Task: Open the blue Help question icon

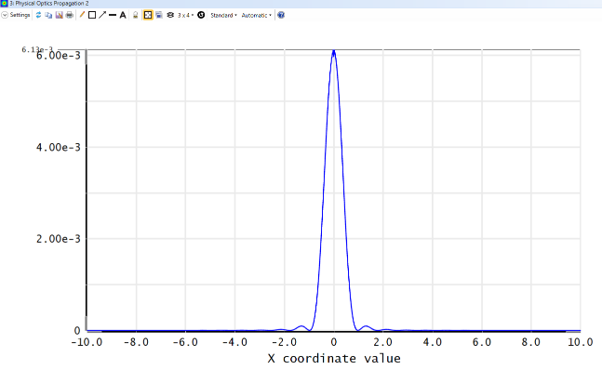Action: 281,15
